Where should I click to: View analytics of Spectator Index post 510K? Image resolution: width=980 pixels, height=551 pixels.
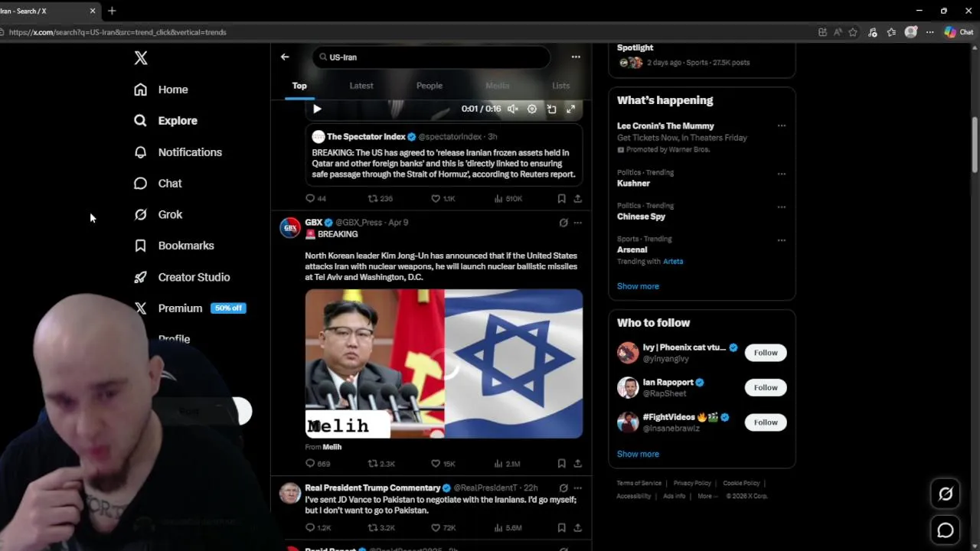(x=508, y=198)
